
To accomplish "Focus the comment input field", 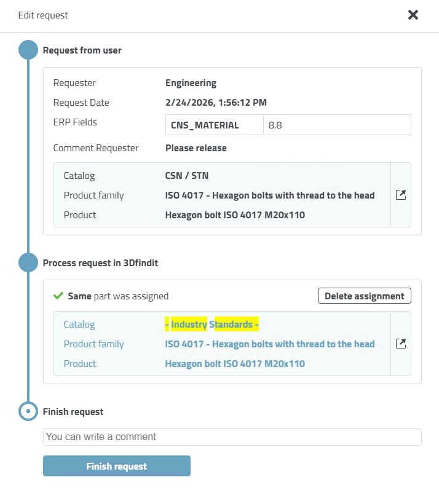I will [x=232, y=437].
